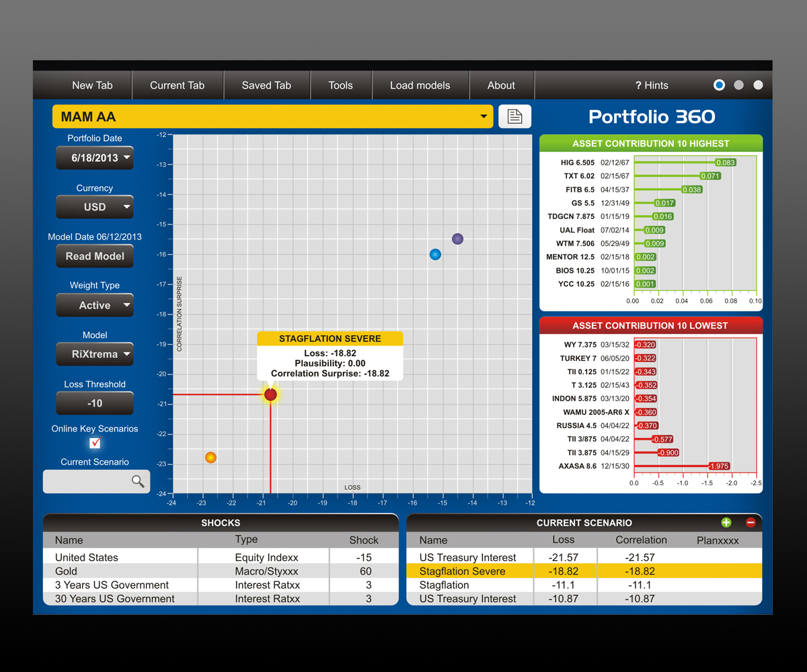Click the Planxxxx column header
This screenshot has width=807, height=672.
point(718,540)
